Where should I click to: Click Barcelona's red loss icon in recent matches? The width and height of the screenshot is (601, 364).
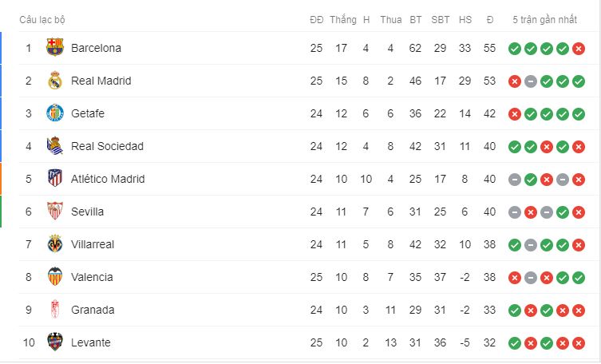tap(579, 49)
